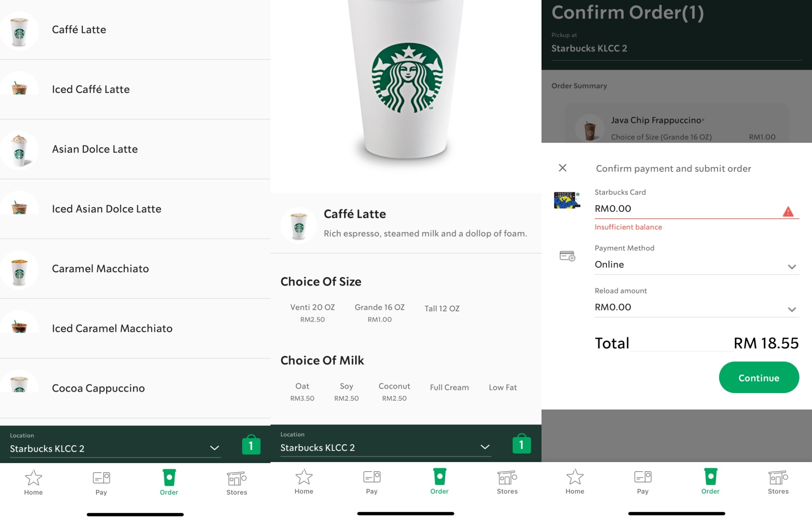This screenshot has width=812, height=520.
Task: Expand Starbucks KLCC 2 location in middle screen
Action: point(386,447)
